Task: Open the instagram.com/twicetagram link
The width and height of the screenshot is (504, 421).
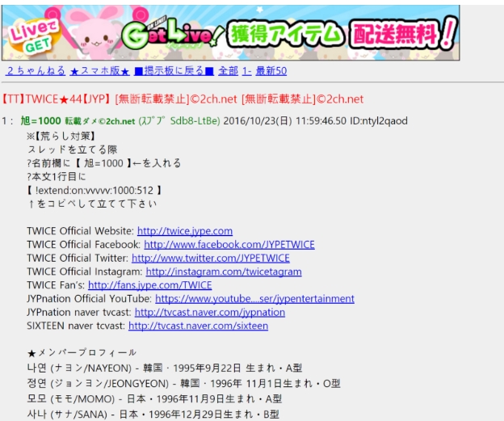Action: pyautogui.click(x=224, y=272)
